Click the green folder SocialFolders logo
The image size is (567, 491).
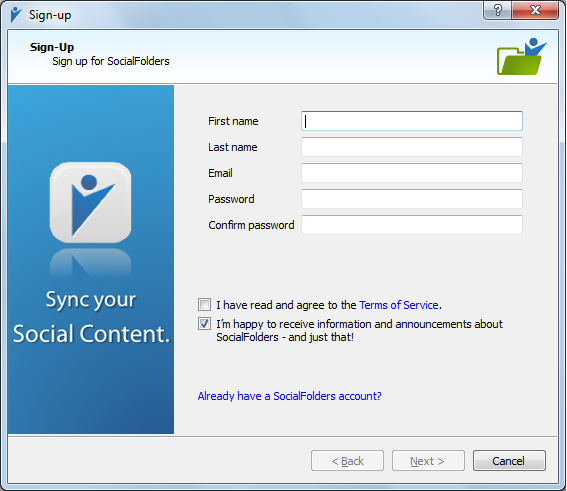[521, 56]
